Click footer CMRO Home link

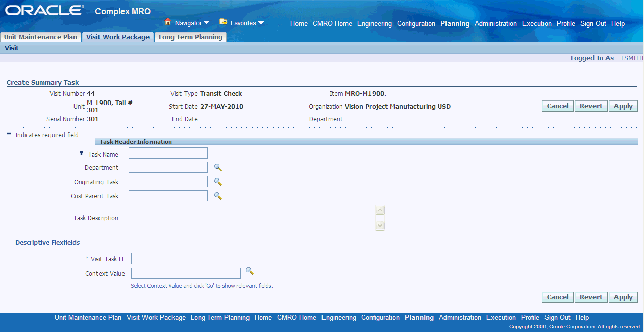pyautogui.click(x=296, y=317)
